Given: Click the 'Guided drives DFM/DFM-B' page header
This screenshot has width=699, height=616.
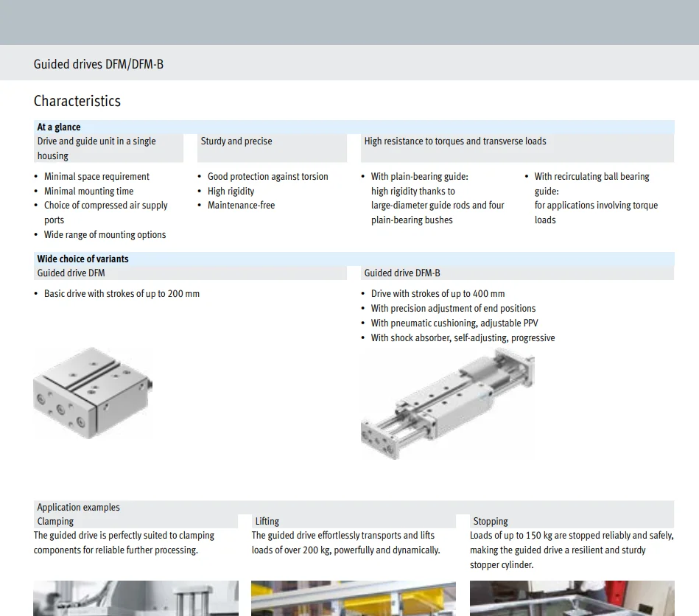Looking at the screenshot, I should click(x=99, y=64).
